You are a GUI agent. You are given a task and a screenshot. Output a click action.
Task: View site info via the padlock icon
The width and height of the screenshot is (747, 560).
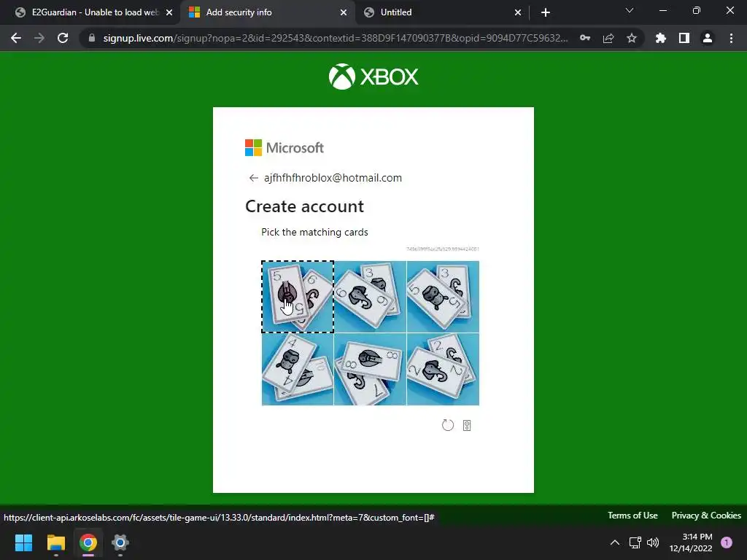click(92, 38)
